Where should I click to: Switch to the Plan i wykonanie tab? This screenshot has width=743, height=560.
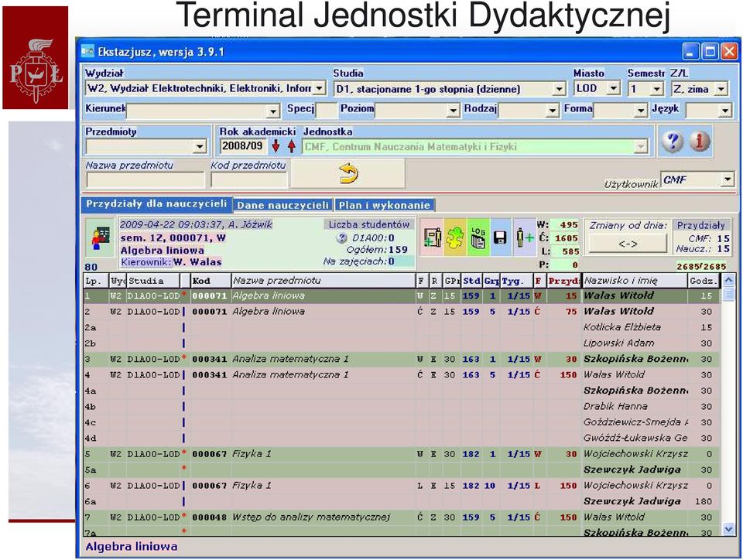[x=385, y=205]
